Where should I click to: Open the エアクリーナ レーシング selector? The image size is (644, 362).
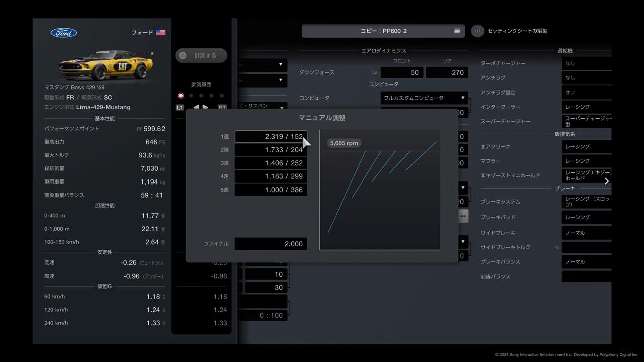pos(587,146)
